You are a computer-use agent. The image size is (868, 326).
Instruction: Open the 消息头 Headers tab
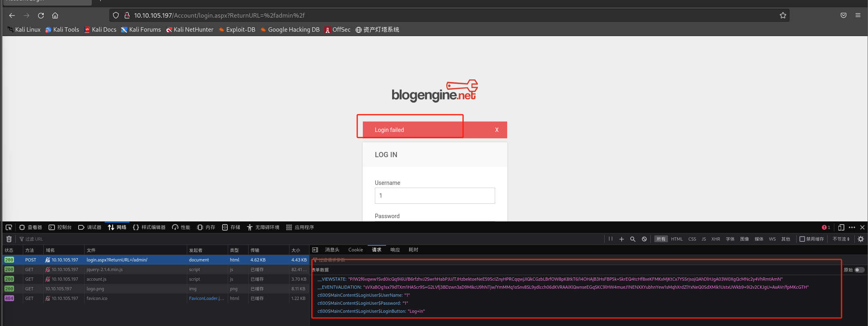coord(332,250)
